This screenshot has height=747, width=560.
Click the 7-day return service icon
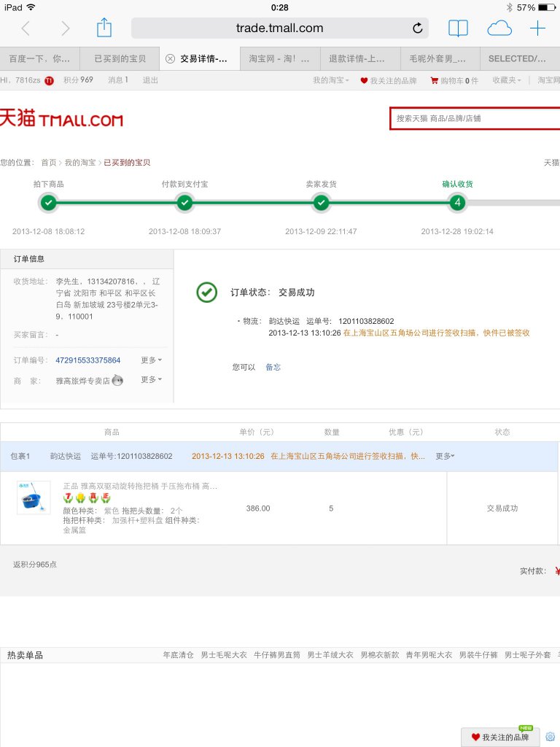68,498
